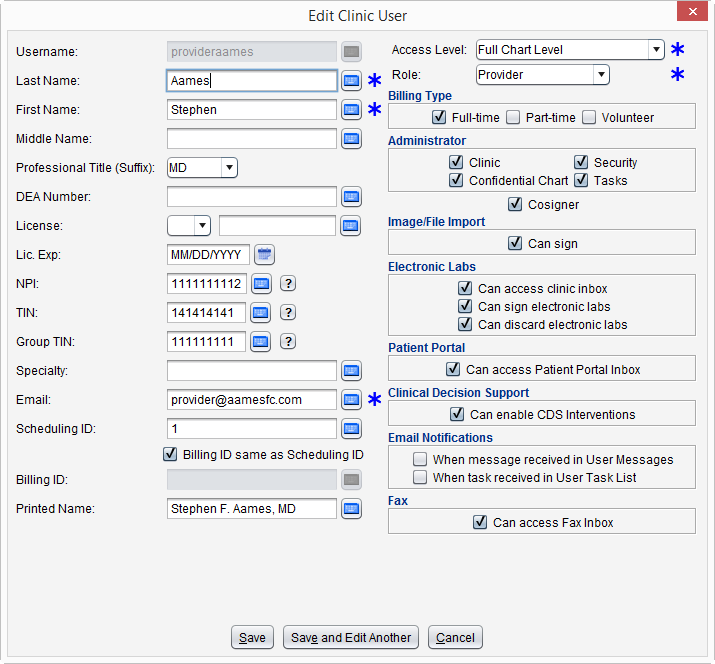Enable When message received in User Messages
This screenshot has width=715, height=664.
pos(420,460)
